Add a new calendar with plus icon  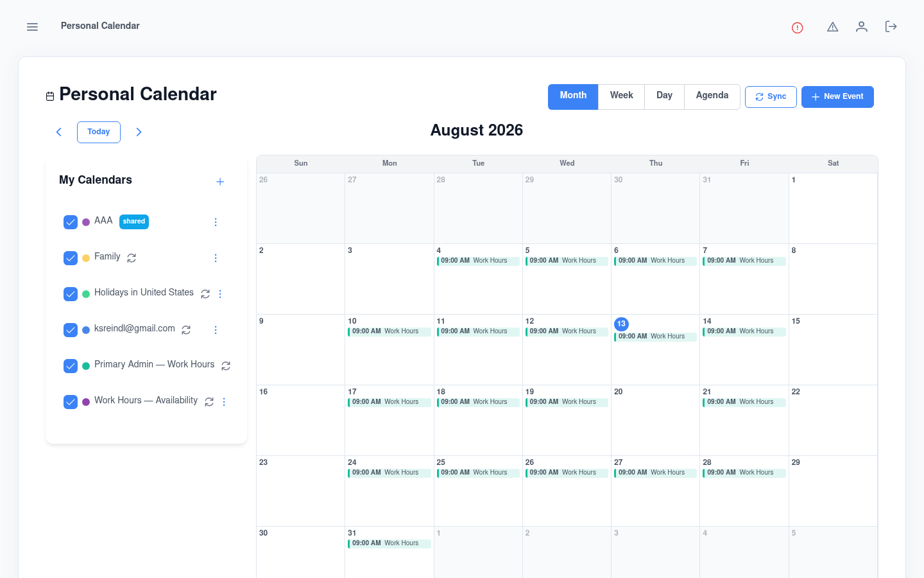(220, 182)
